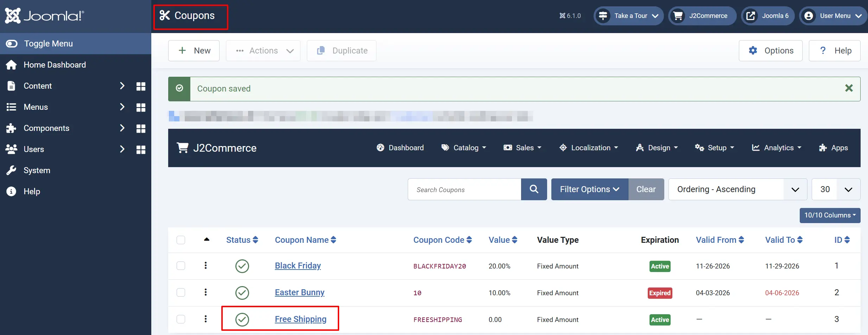The width and height of the screenshot is (868, 335).
Task: Open the Content dashboard grid icon
Action: (141, 86)
